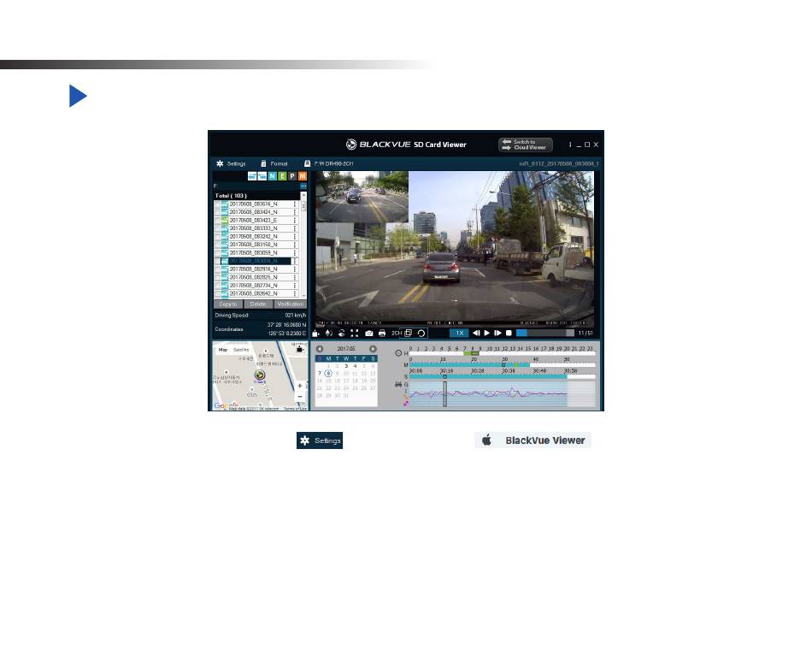
Task: Zoom in on the map
Action: (x=300, y=386)
